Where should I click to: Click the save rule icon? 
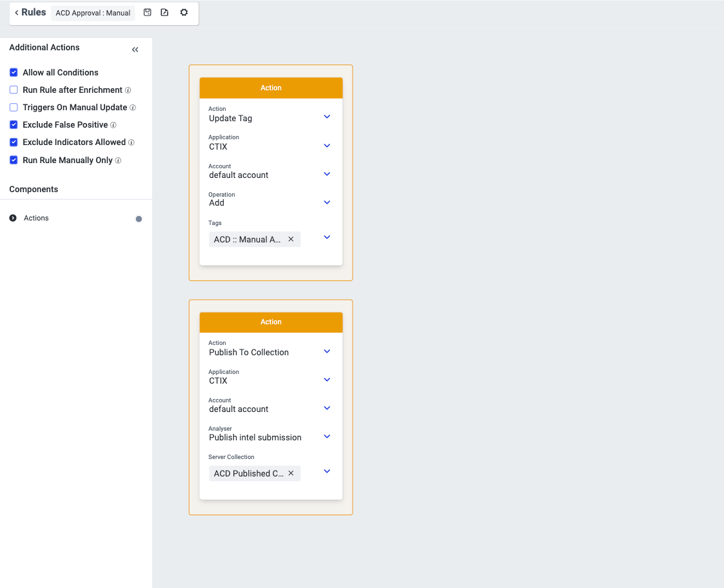[147, 13]
